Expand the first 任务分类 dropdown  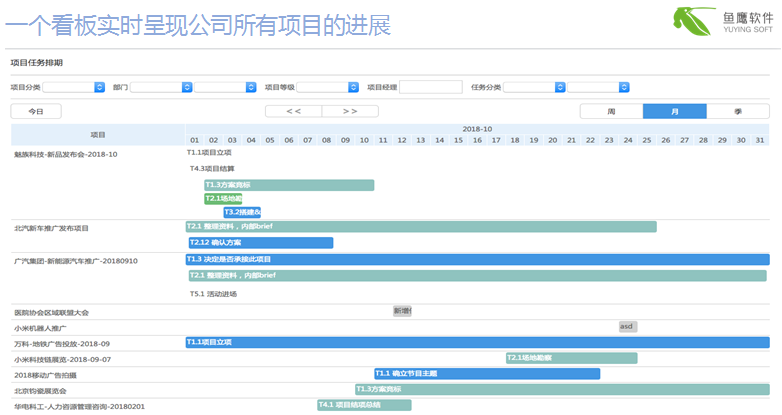tap(534, 88)
